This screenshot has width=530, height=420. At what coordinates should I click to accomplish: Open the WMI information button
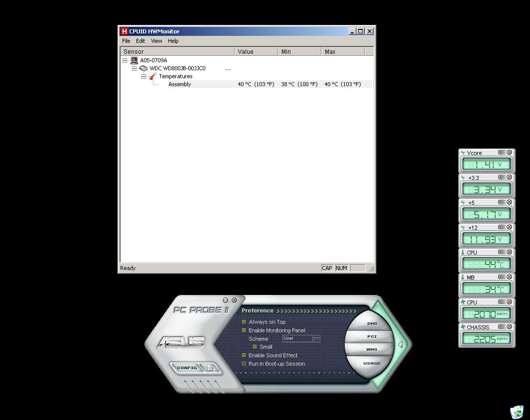[372, 349]
